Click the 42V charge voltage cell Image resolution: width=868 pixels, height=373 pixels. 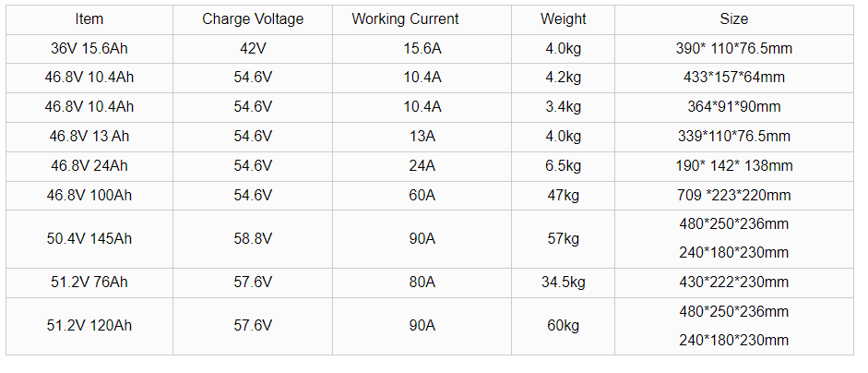pyautogui.click(x=252, y=48)
